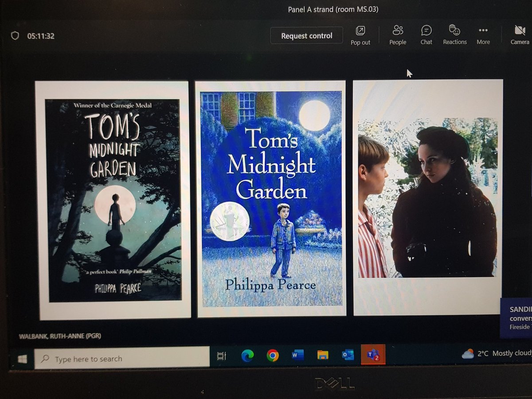
Task: Click the Type here to search box
Action: [122, 358]
